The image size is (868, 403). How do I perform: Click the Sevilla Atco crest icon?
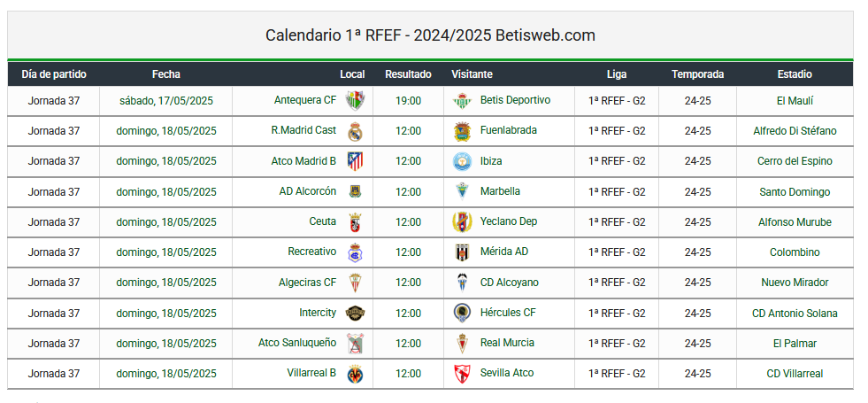(x=462, y=374)
